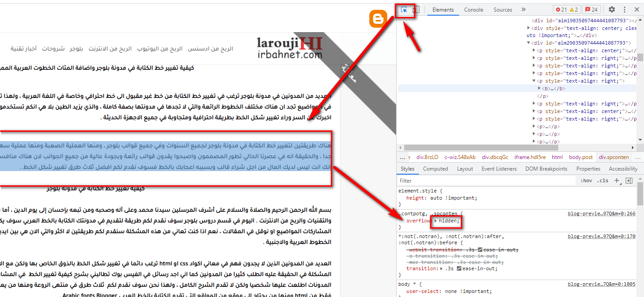Viewport: 644px width, 297px height.
Task: Switch to the Console tab
Action: (473, 10)
